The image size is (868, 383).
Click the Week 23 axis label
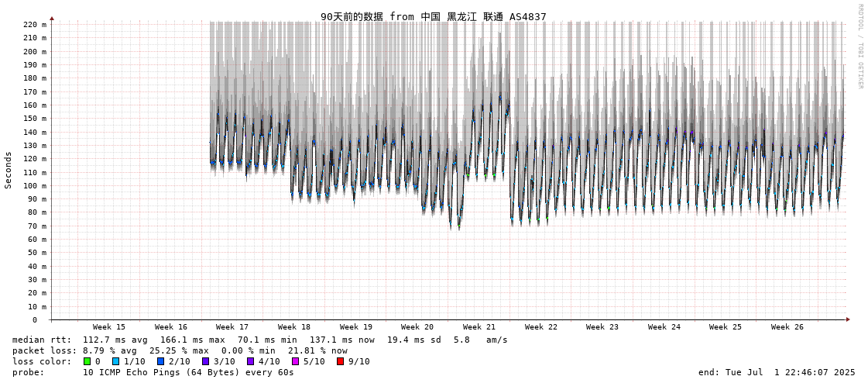tap(602, 327)
